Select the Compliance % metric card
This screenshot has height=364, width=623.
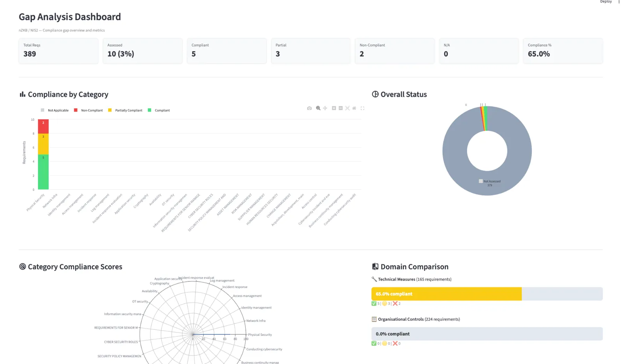point(563,51)
